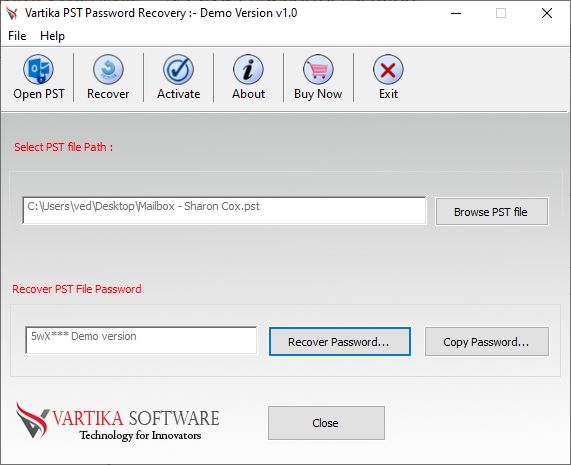
Task: Open the About info icon
Action: click(x=248, y=69)
